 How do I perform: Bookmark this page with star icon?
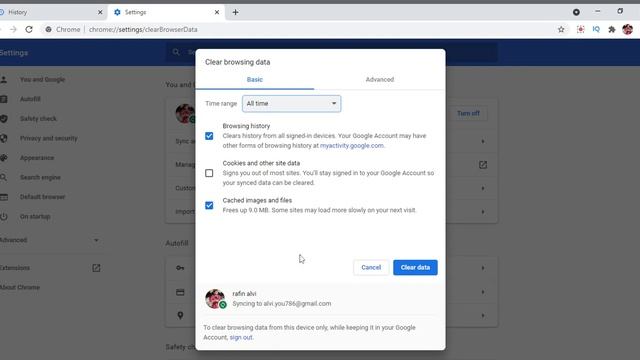pyautogui.click(x=561, y=29)
